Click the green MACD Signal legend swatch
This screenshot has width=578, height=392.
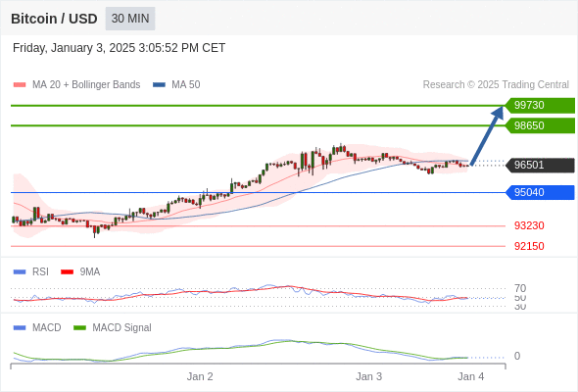click(x=80, y=328)
